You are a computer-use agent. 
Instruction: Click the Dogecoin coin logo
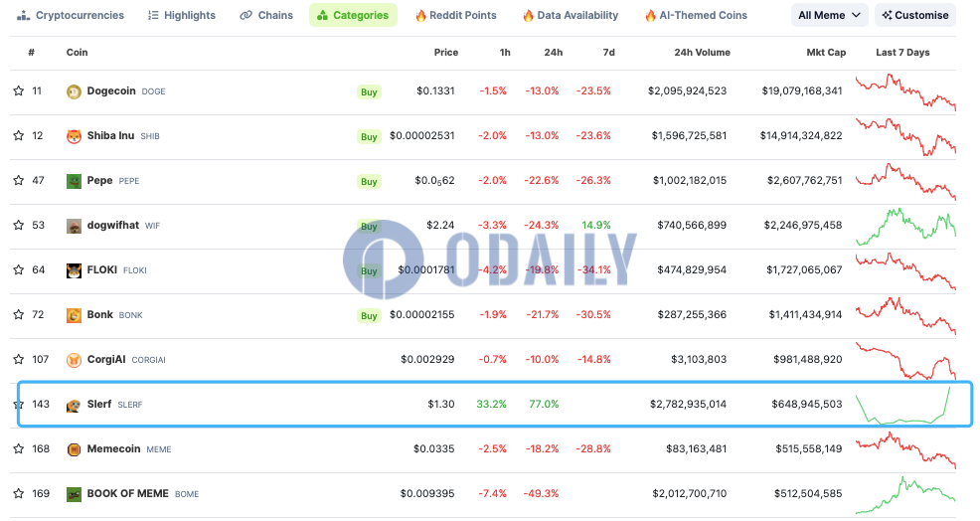74,91
